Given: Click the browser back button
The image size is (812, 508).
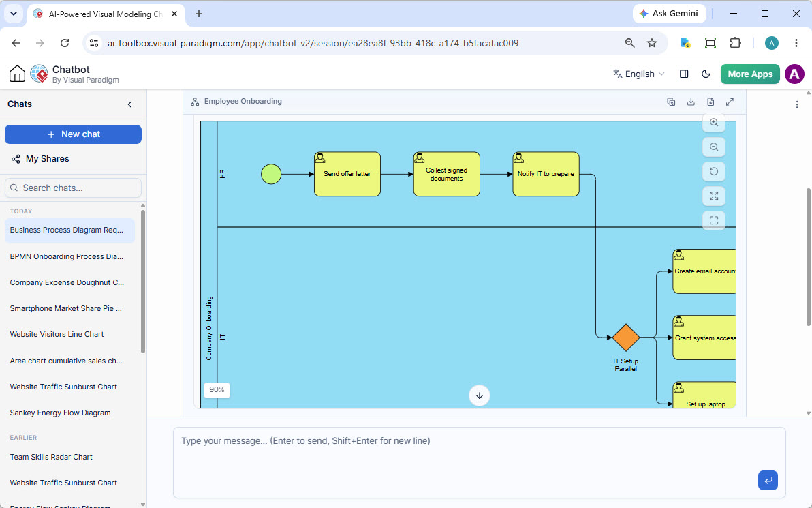Looking at the screenshot, I should (x=16, y=43).
